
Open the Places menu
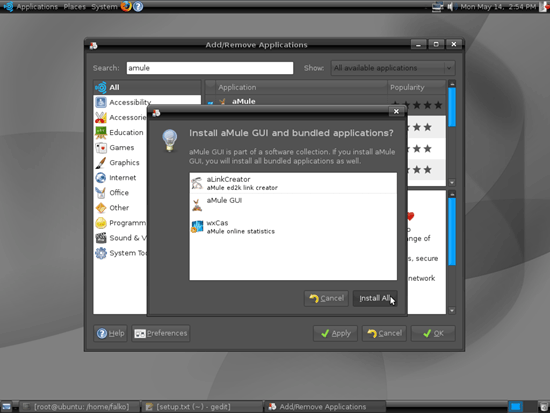pyautogui.click(x=74, y=7)
